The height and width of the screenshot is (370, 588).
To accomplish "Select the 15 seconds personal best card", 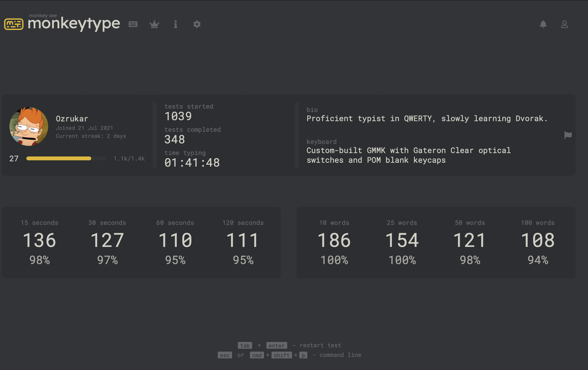I will coord(39,242).
